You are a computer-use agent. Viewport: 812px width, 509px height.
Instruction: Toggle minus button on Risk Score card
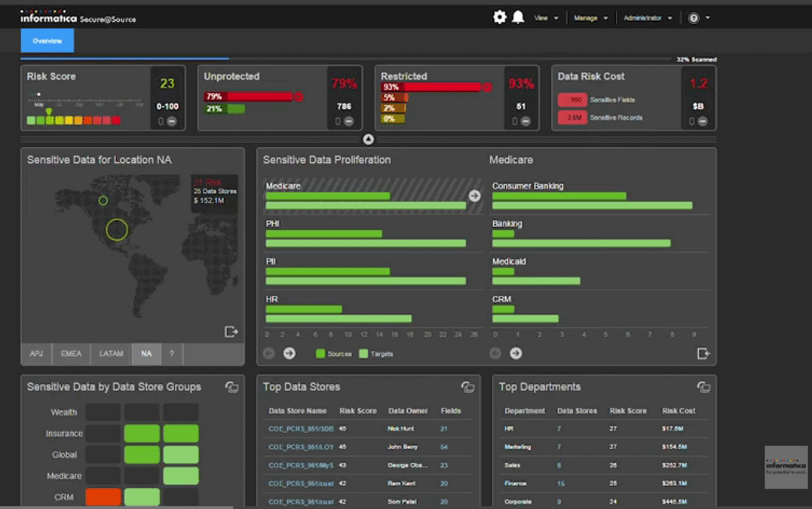[172, 121]
